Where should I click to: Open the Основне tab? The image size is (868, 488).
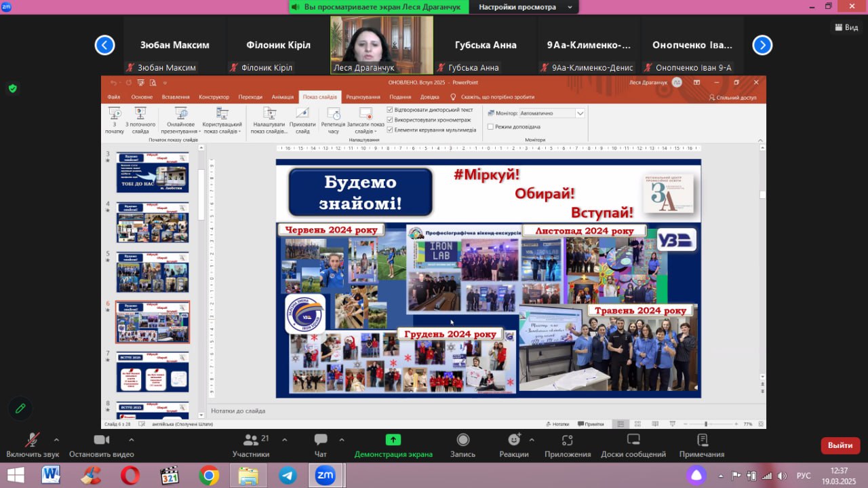coord(141,97)
